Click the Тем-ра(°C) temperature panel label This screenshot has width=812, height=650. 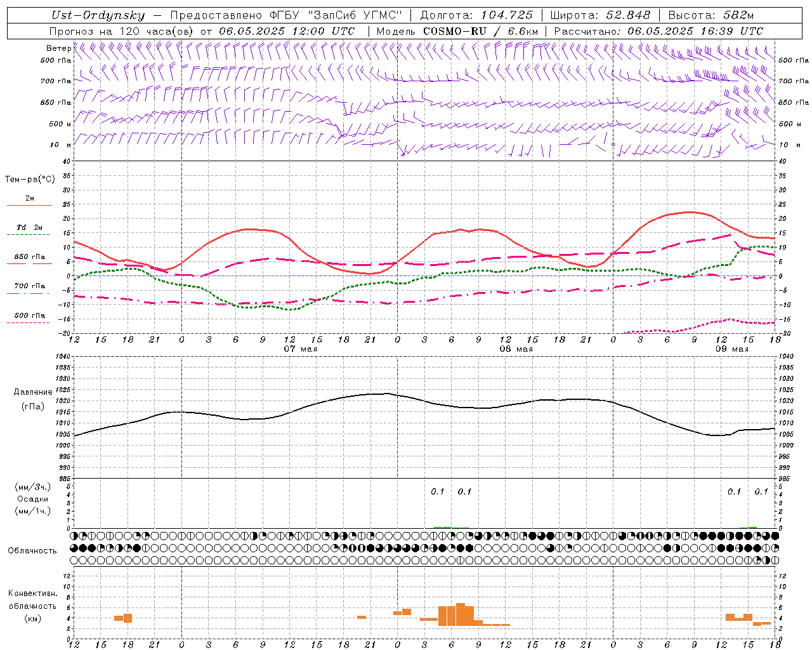pyautogui.click(x=30, y=180)
